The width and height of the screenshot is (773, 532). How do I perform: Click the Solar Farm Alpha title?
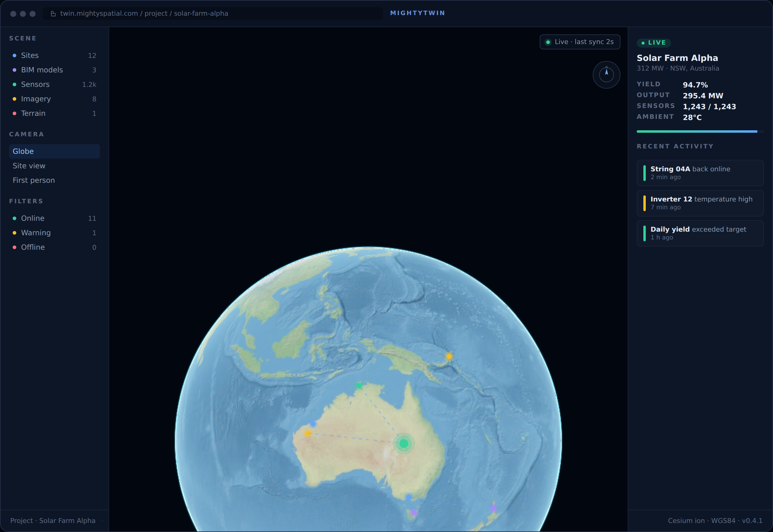(x=677, y=58)
